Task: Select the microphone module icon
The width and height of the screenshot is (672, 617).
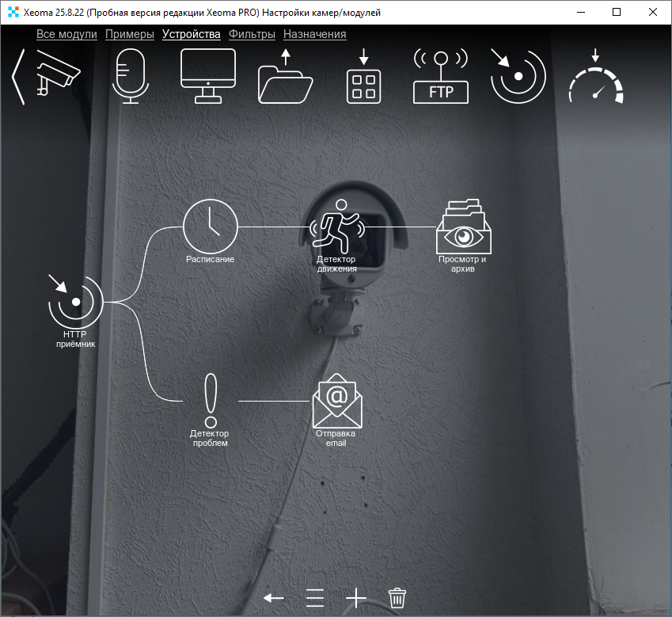Action: point(130,76)
